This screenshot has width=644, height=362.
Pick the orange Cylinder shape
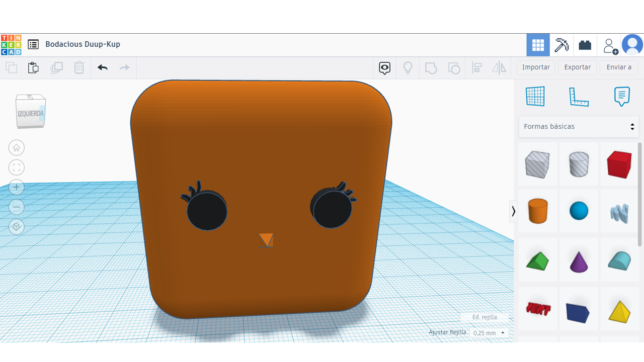[537, 211]
